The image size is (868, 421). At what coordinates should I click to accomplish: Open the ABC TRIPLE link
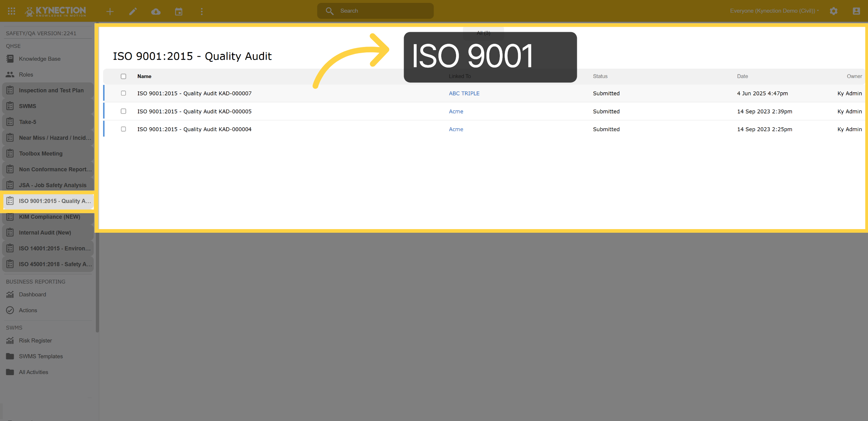tap(464, 93)
